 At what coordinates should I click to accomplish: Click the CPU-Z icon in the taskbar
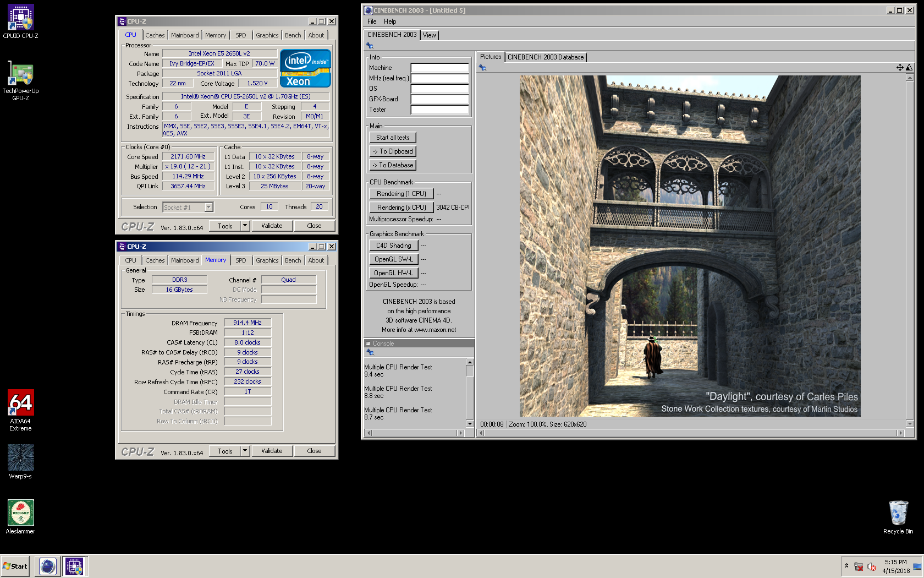coord(74,566)
